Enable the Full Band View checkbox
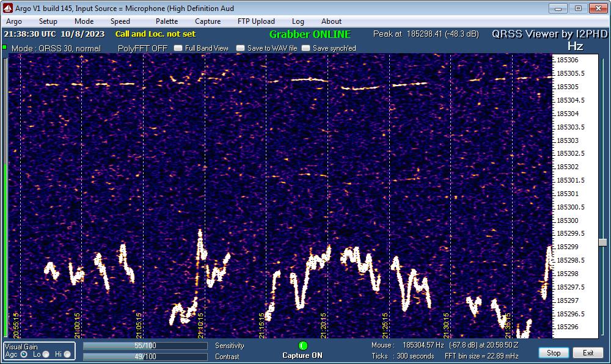The image size is (611, 364). coord(178,48)
